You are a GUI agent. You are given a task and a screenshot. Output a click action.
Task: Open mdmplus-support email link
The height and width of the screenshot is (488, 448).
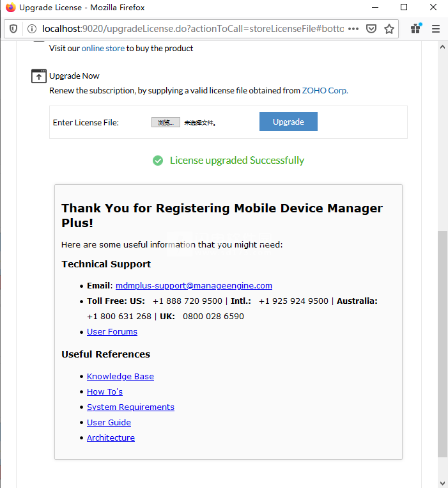(194, 286)
